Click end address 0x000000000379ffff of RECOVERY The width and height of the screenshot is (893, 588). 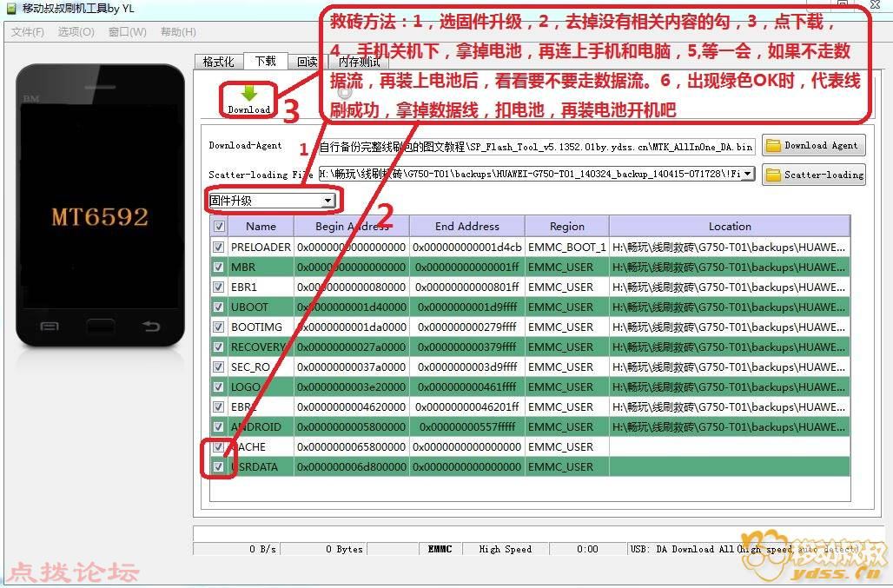467,347
